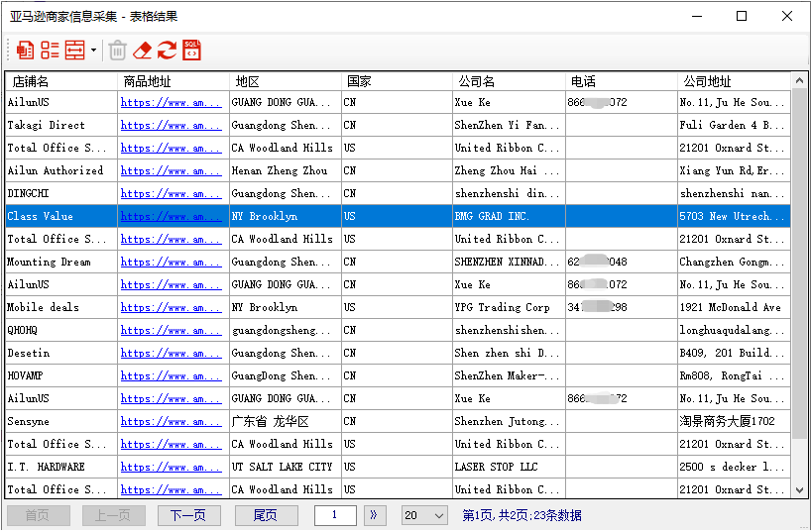Click the grayed trash delete icon

click(117, 50)
